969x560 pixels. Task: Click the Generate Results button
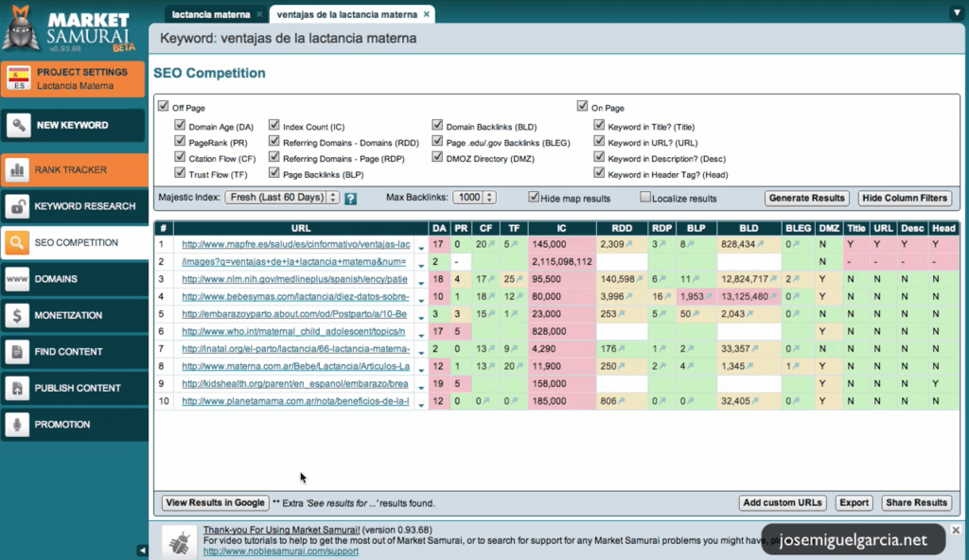806,198
